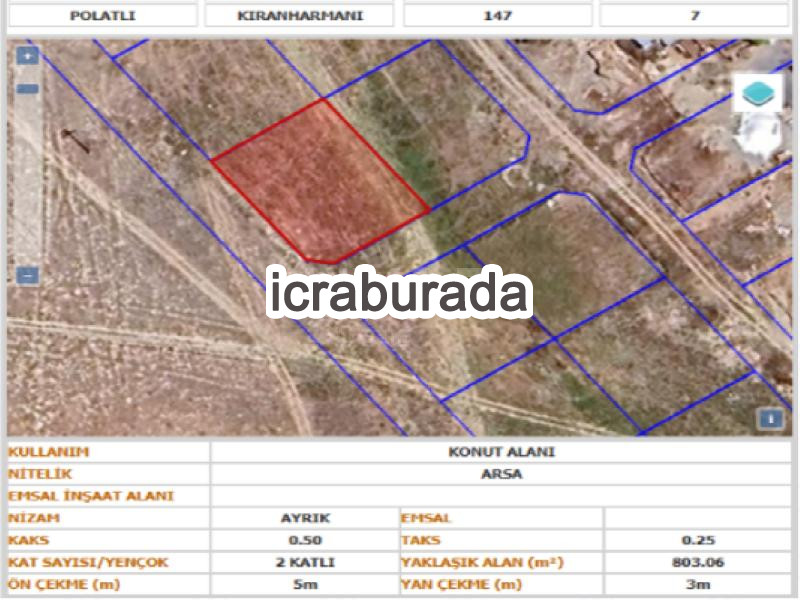Click the TAKS value 0.25
This screenshot has width=800, height=600.
(x=698, y=540)
